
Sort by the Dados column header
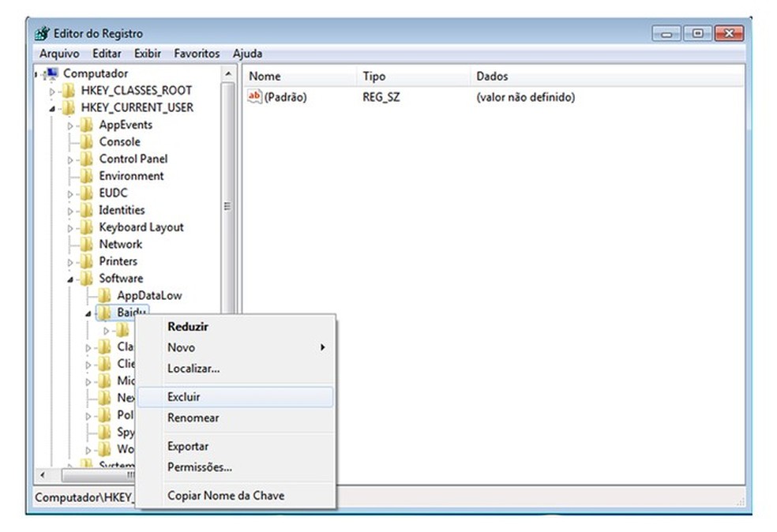point(607,77)
